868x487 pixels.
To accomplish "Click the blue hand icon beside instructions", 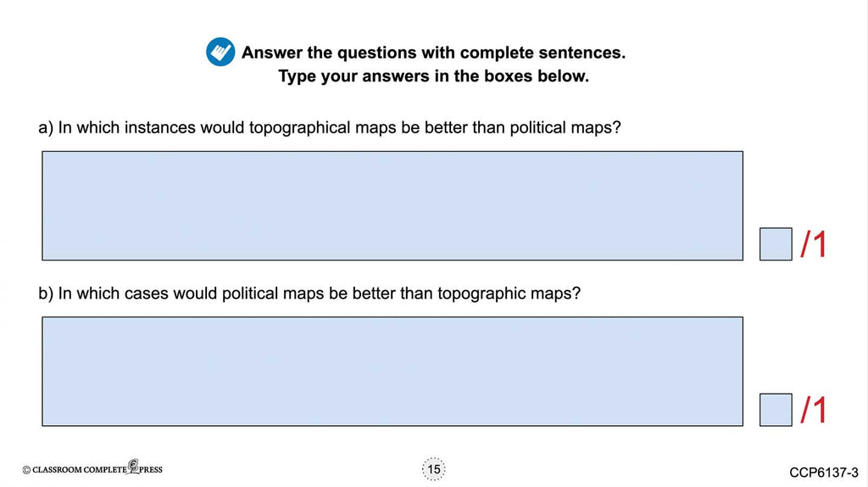I will pyautogui.click(x=220, y=53).
